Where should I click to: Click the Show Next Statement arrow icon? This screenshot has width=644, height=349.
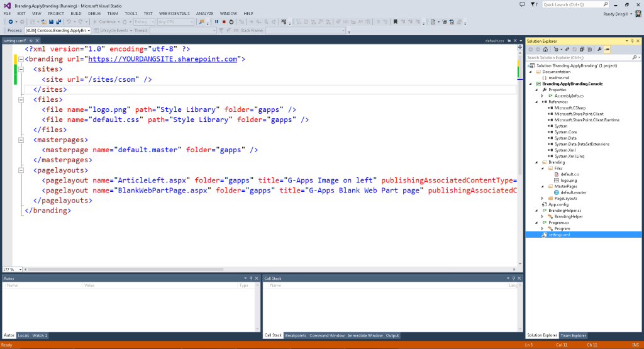pyautogui.click(x=251, y=22)
